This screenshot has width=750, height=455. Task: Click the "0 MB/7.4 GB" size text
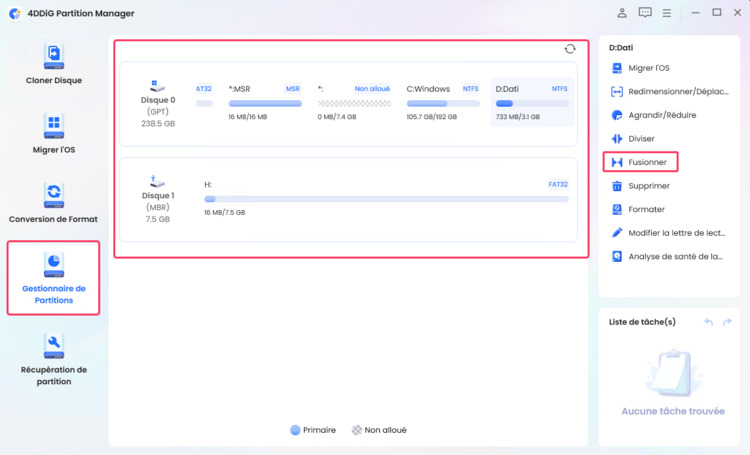337,117
